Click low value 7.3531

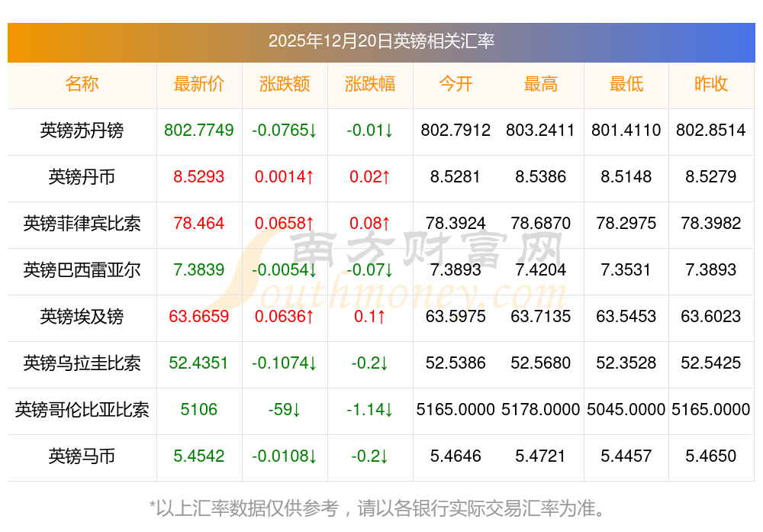[626, 269]
